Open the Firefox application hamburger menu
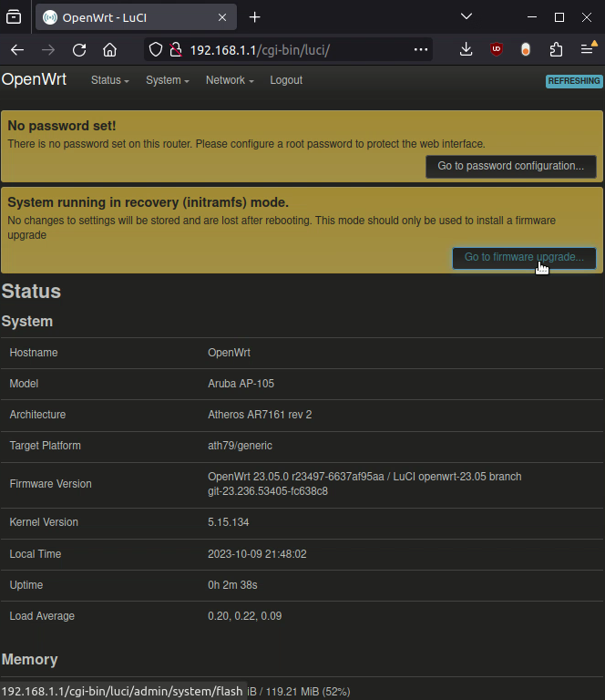The width and height of the screenshot is (605, 700). (x=588, y=48)
